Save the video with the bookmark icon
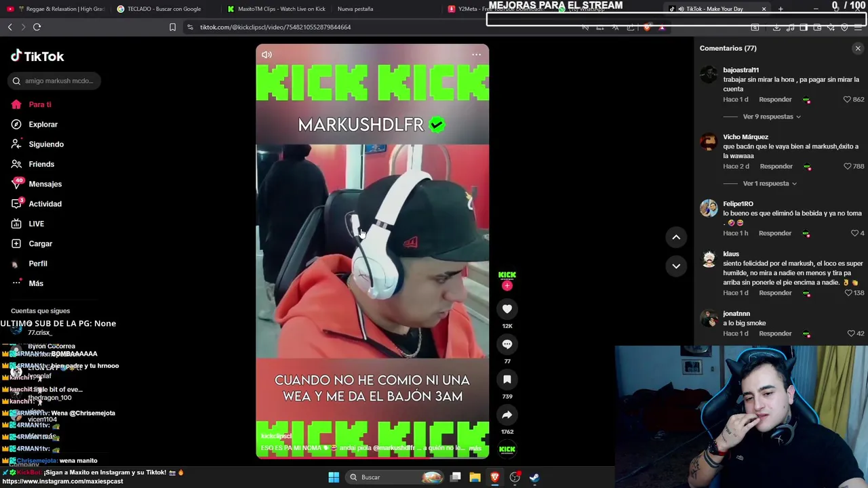The width and height of the screenshot is (868, 488). (x=507, y=380)
